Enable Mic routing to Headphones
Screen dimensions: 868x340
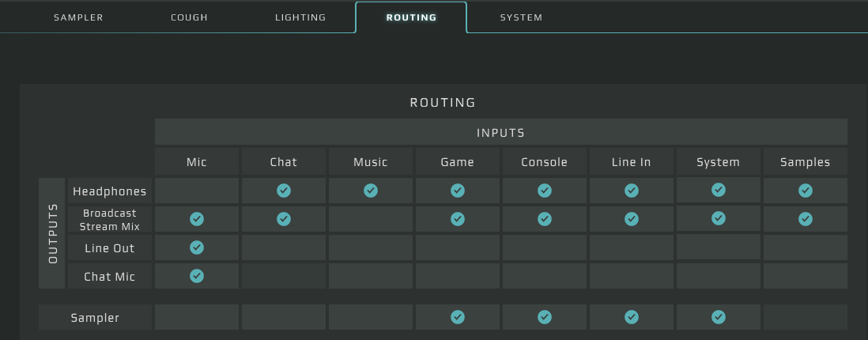coord(197,191)
